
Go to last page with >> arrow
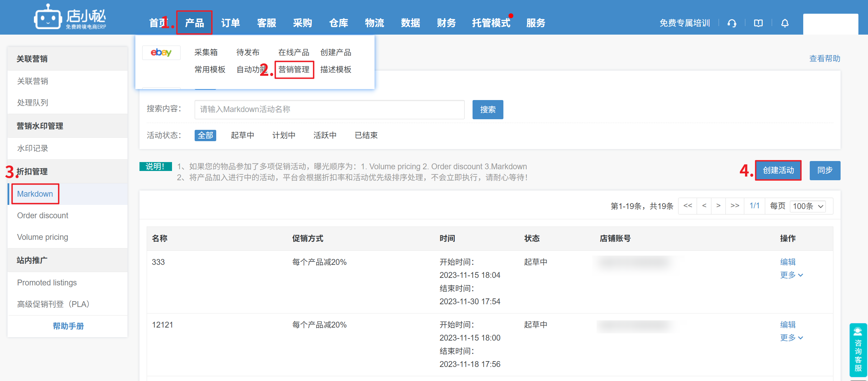pos(735,206)
